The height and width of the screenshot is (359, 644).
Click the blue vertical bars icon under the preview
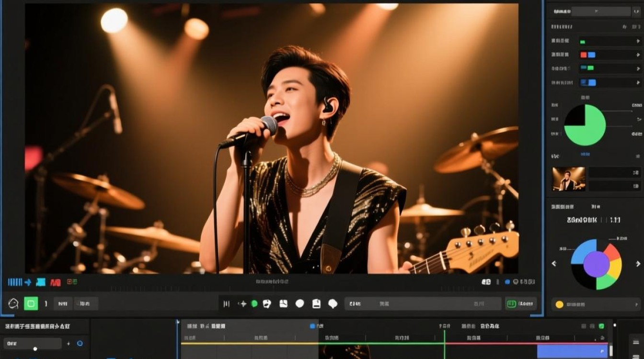tap(15, 282)
